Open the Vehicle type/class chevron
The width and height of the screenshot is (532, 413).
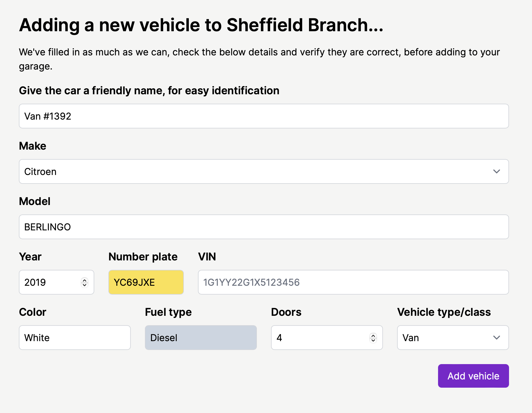coord(496,338)
